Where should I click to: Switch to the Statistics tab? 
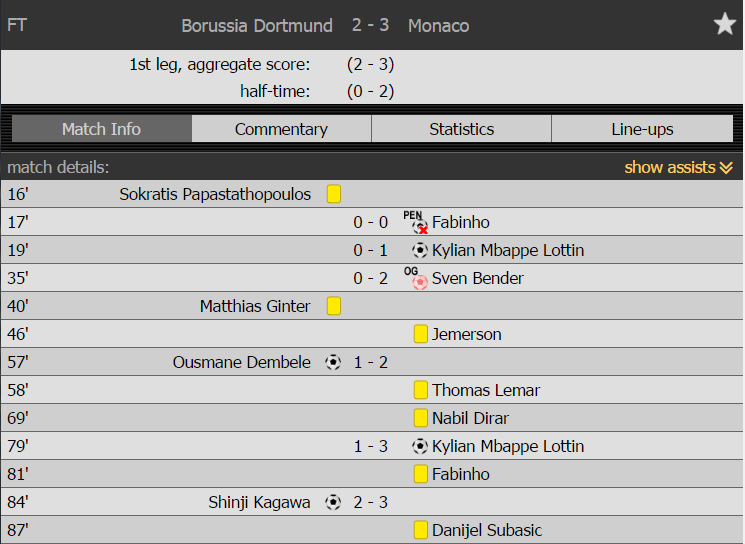click(461, 129)
